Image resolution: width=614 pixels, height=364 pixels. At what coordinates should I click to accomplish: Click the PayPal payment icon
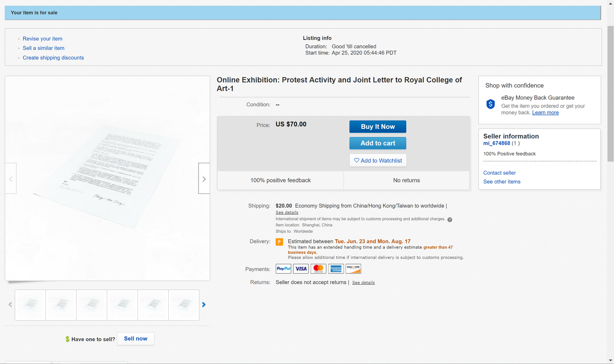point(283,269)
